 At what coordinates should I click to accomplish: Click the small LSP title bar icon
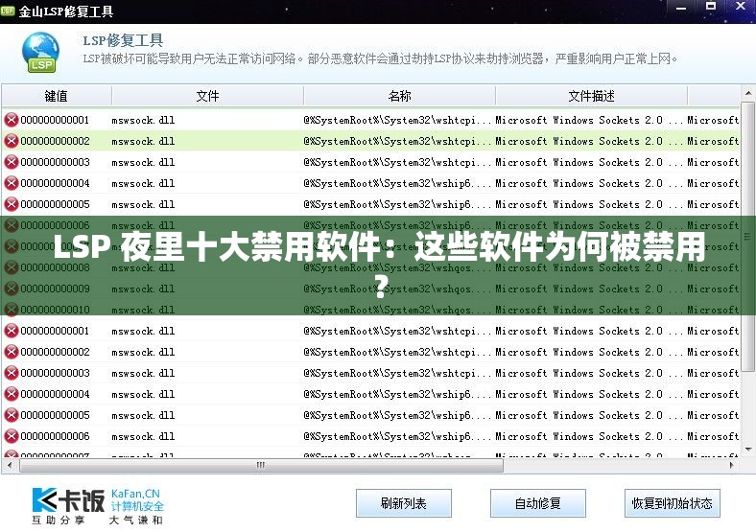point(8,11)
